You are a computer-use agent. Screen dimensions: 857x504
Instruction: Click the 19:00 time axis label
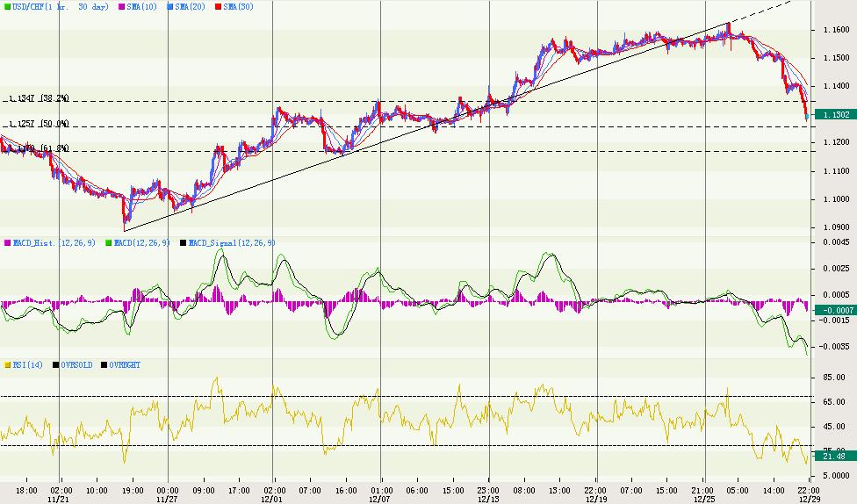click(133, 490)
